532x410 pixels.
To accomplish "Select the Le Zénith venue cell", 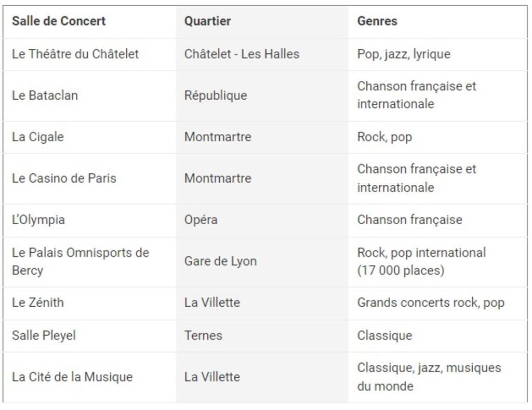I will coord(89,303).
